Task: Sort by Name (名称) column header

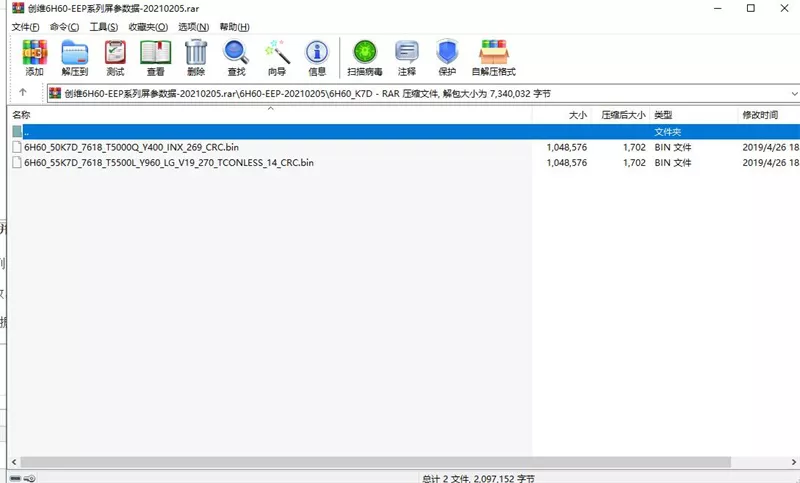Action: click(x=270, y=115)
